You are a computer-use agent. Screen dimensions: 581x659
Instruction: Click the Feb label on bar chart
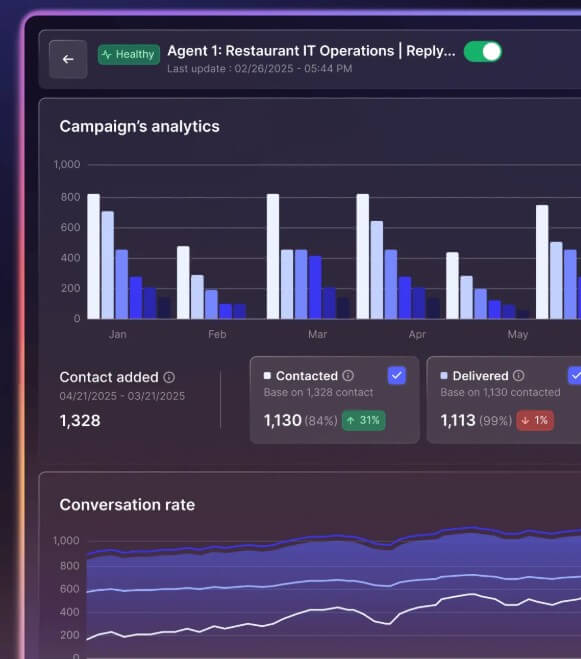pyautogui.click(x=217, y=335)
